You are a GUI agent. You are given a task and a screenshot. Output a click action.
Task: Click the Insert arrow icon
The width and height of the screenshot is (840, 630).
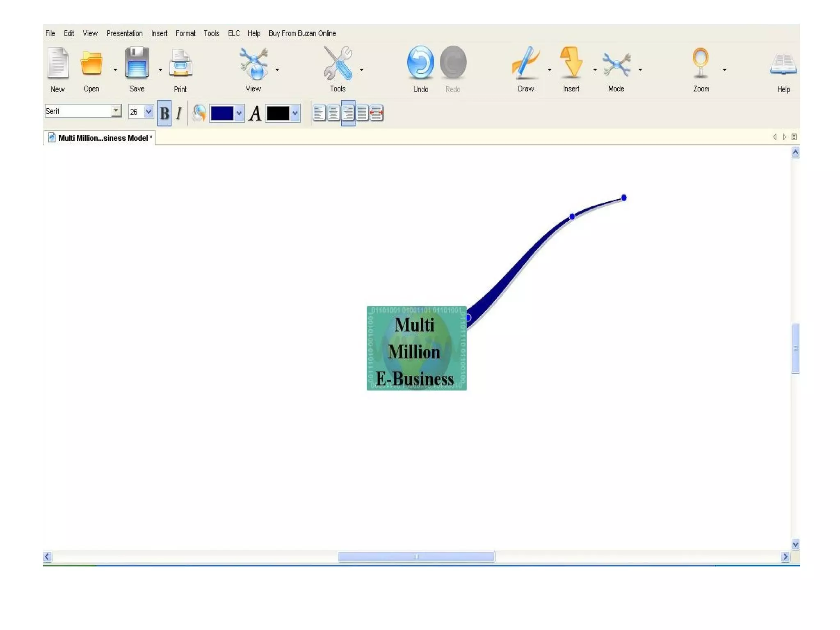tap(571, 63)
